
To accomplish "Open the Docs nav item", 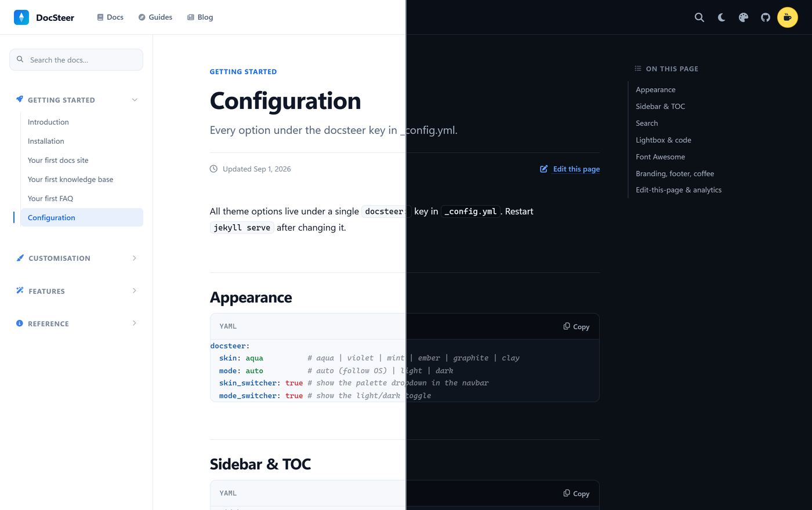I will 110,17.
